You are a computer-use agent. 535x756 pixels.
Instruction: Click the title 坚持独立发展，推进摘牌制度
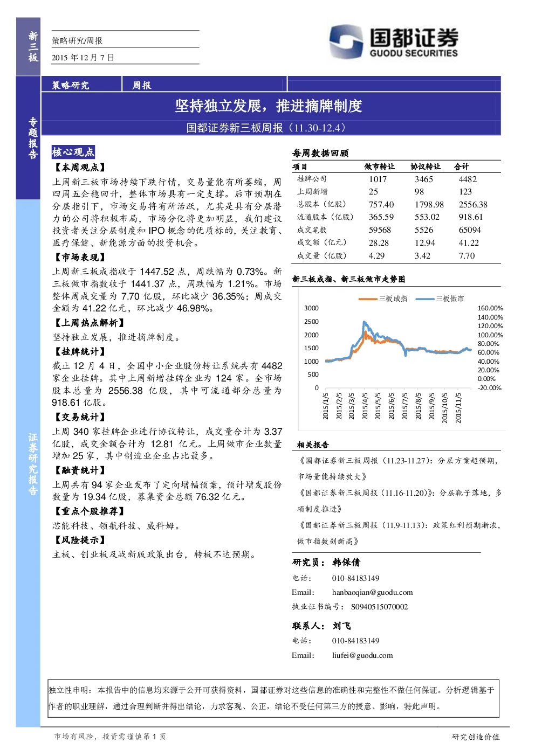(268, 106)
